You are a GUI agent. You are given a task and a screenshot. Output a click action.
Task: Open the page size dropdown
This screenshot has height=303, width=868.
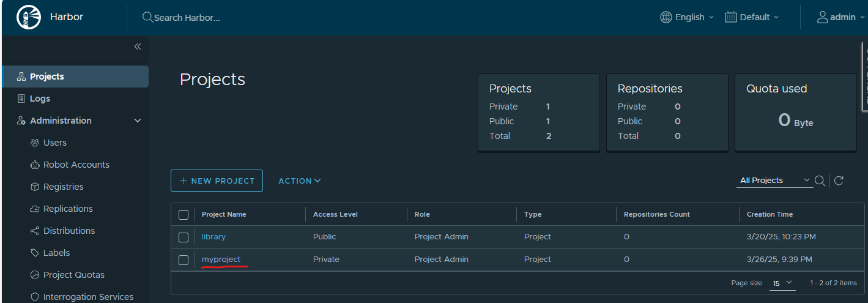(782, 283)
